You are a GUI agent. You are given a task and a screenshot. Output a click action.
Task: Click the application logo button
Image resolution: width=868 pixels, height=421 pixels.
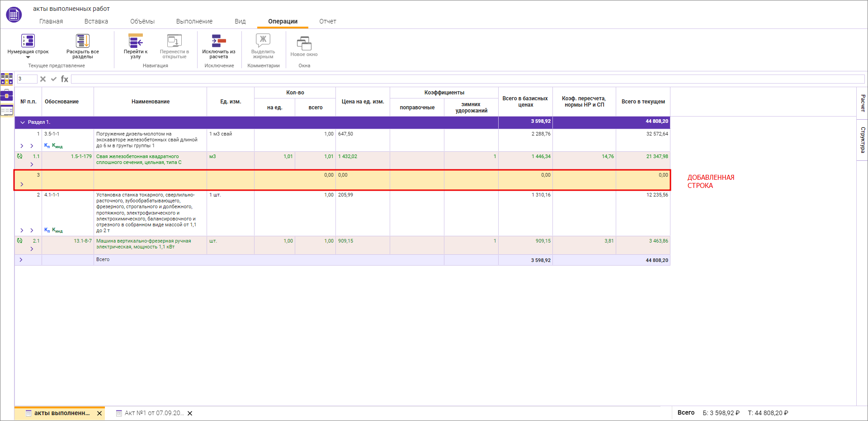click(x=14, y=14)
